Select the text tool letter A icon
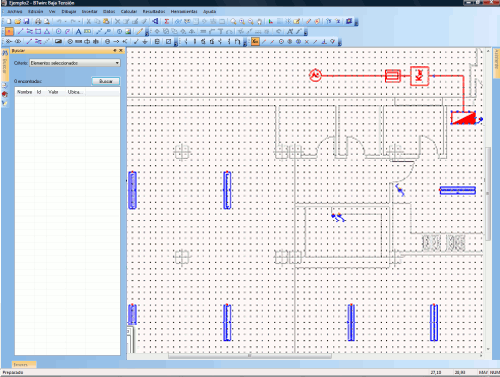 click(x=78, y=32)
